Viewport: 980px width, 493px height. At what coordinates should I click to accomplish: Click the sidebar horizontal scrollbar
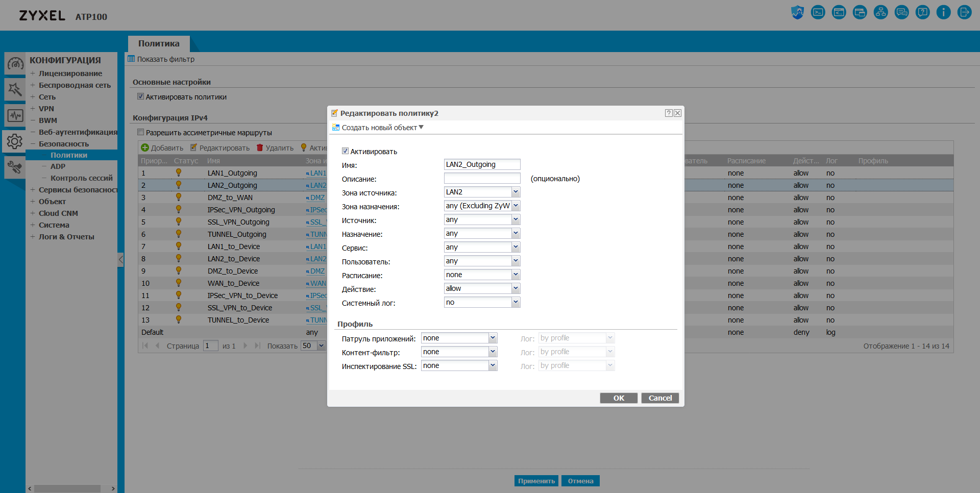click(67, 488)
